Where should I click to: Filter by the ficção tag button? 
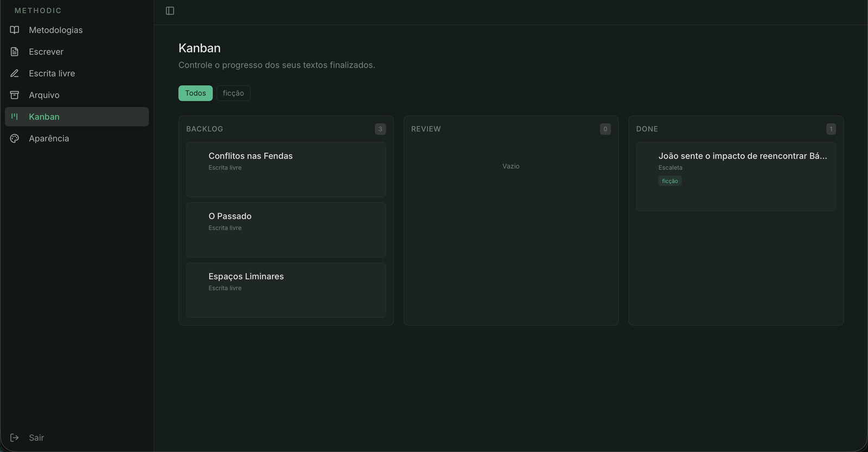[233, 93]
